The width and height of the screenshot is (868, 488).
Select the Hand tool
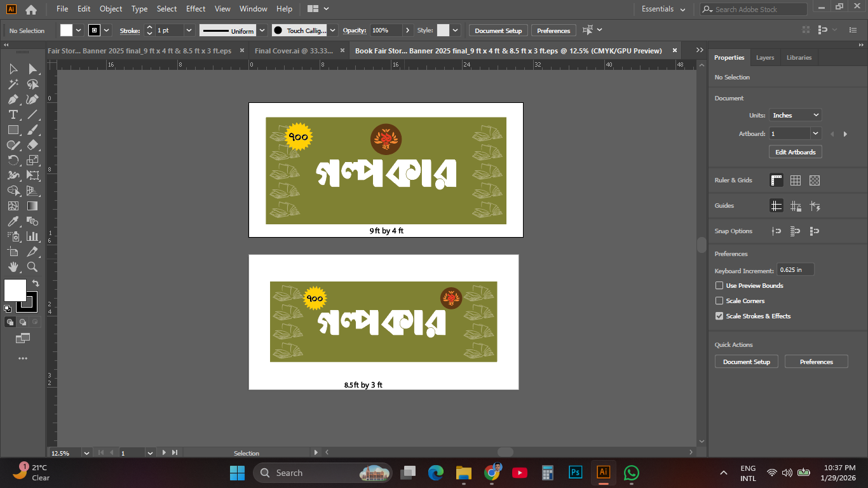tap(13, 267)
